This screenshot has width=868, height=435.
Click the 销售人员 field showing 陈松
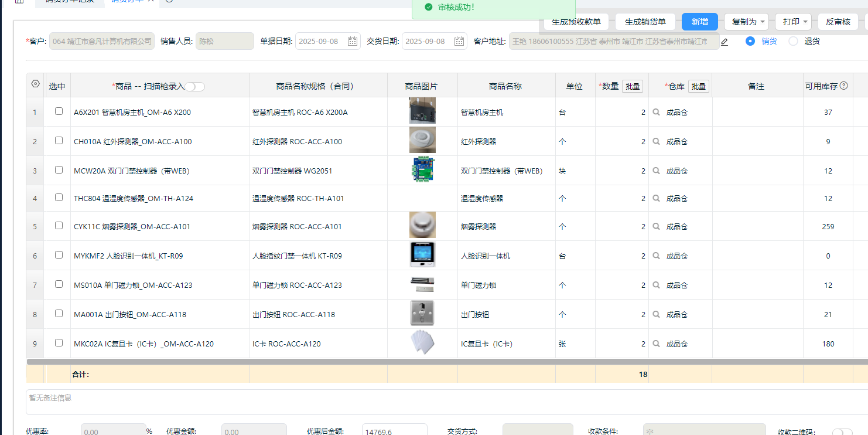[x=225, y=41]
